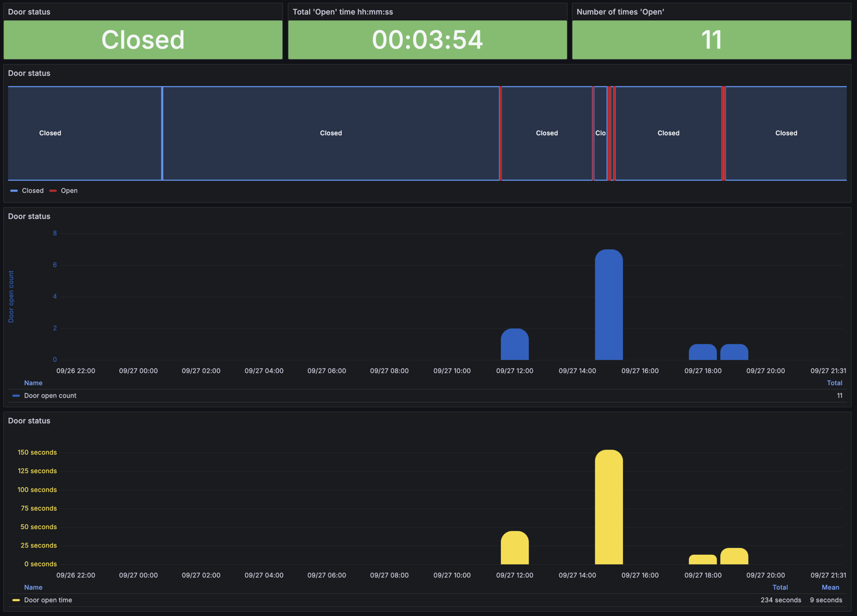Click the blue Closed legend color swatch

14,191
